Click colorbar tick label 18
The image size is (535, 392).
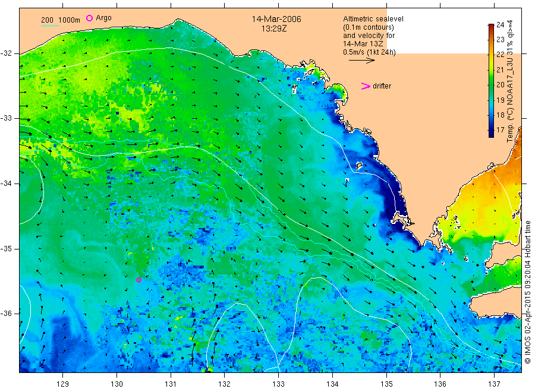[500, 115]
